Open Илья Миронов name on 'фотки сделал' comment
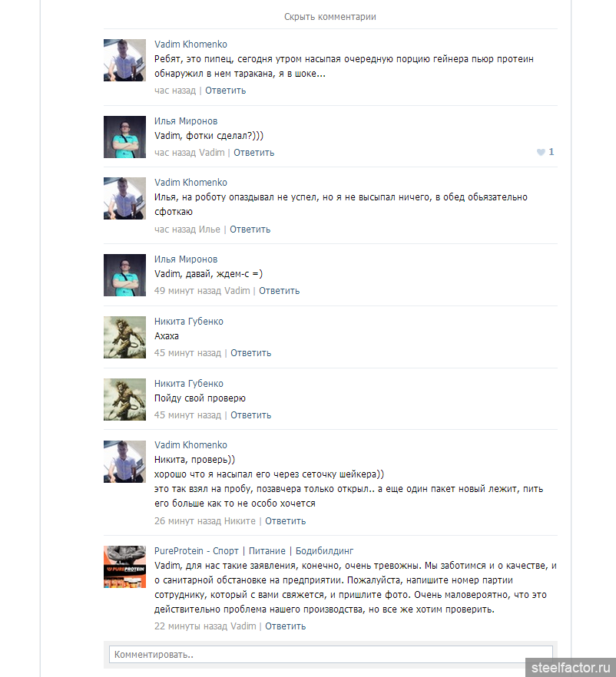 click(x=186, y=121)
